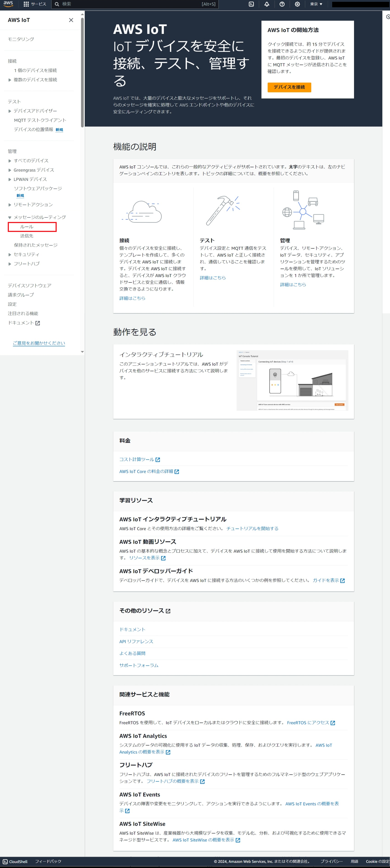Launch CloudShell from the bottom status bar

[x=15, y=862]
